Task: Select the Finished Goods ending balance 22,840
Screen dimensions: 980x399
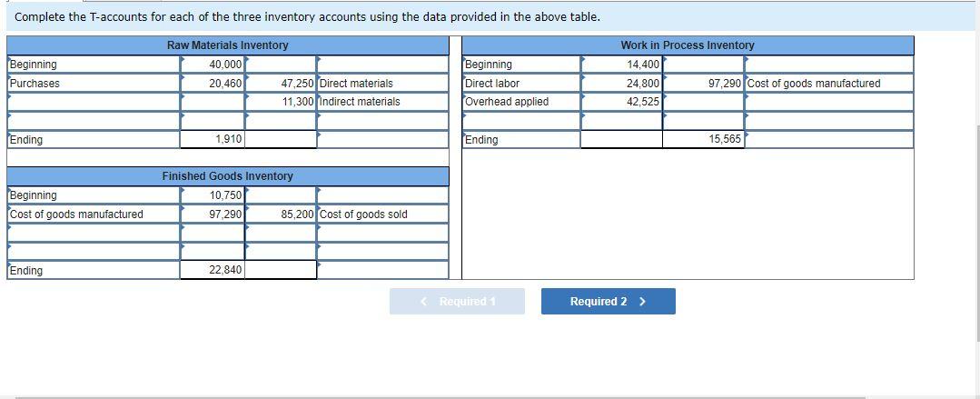Action: click(213, 270)
